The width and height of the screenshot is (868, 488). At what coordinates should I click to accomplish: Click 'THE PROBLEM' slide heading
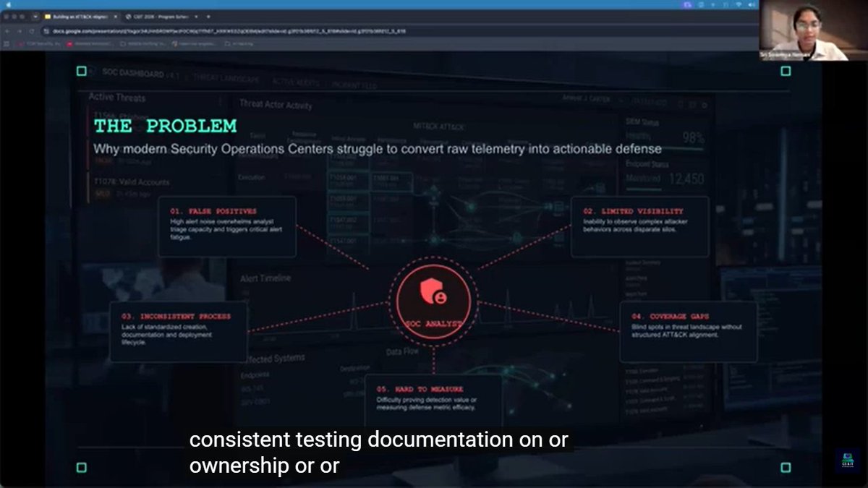pos(165,126)
